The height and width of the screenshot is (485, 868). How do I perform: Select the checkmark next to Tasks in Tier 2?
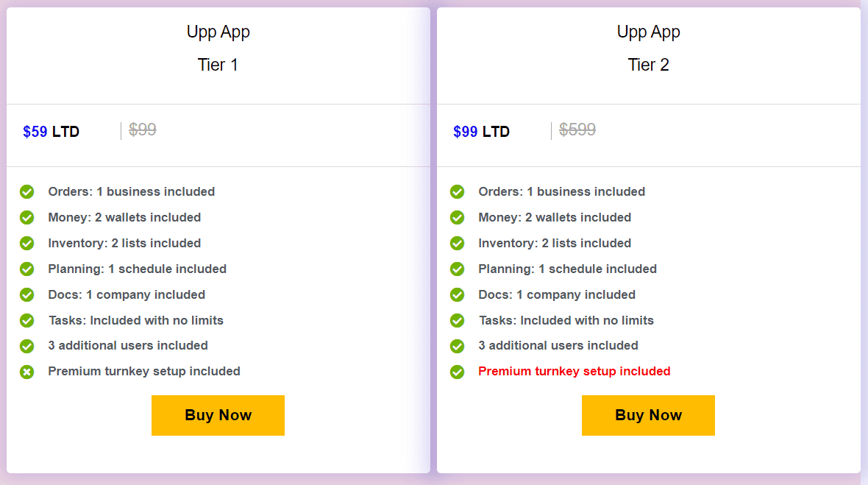coord(457,320)
